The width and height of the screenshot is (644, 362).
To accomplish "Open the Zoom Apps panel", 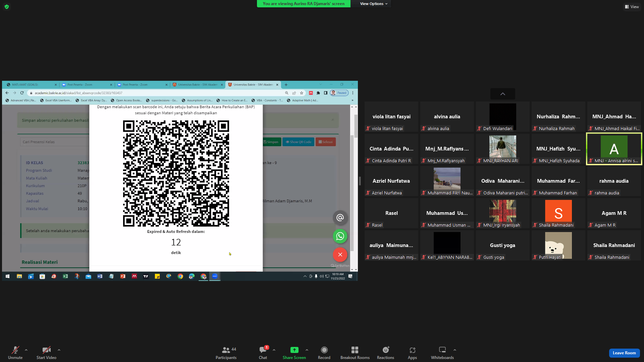I will pos(412,353).
